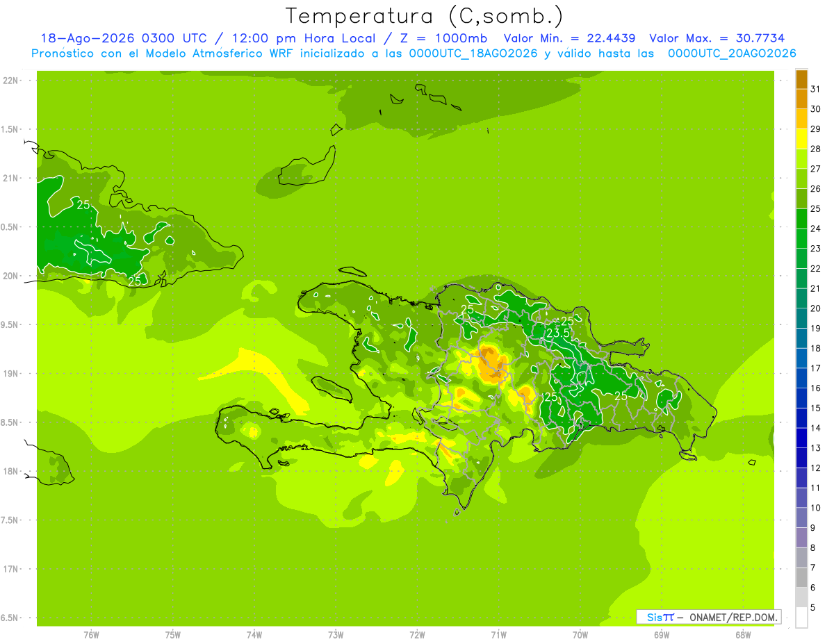Click the 0000UTC_20AGO2026 valid-until text
Screen dimensions: 834x644
click(732, 53)
